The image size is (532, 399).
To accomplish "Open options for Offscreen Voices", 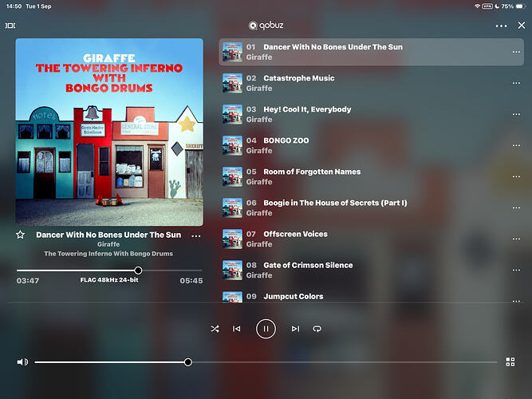I will point(516,239).
